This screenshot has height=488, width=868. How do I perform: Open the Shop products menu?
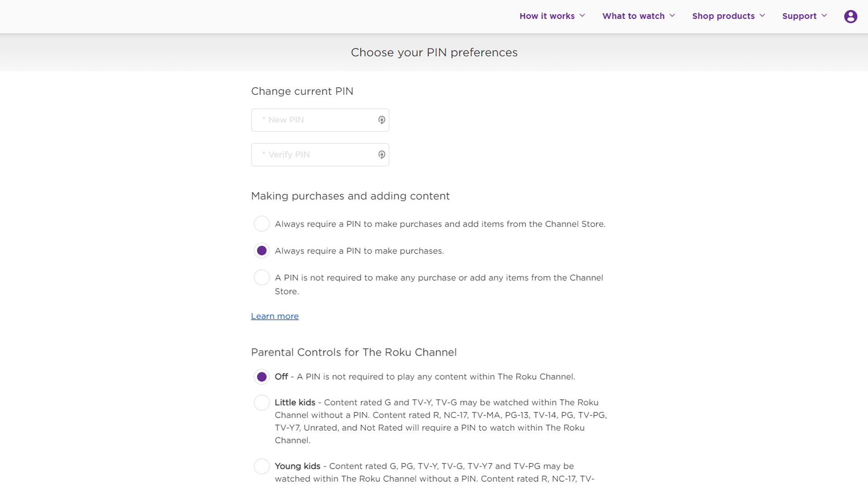tap(723, 16)
